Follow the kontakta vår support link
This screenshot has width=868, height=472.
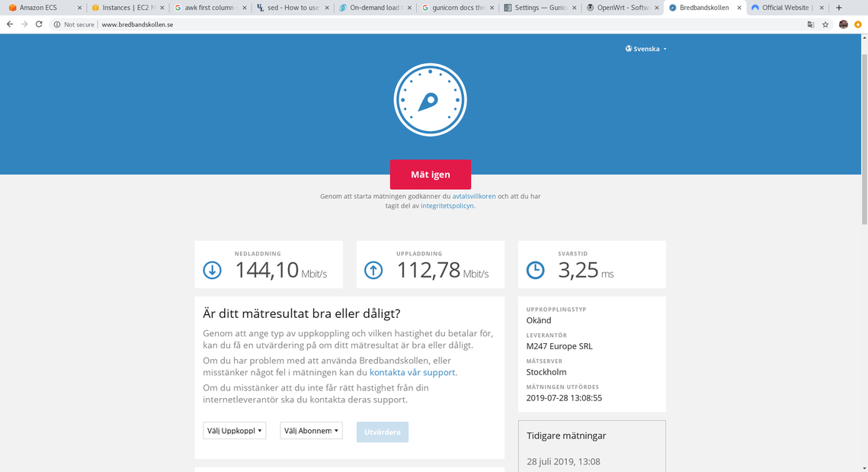(412, 372)
